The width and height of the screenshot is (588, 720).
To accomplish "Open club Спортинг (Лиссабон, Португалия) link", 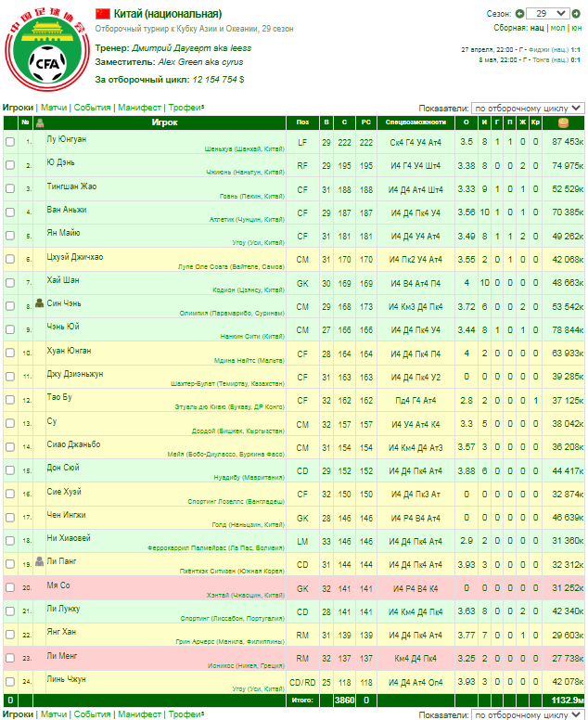I will [233, 619].
